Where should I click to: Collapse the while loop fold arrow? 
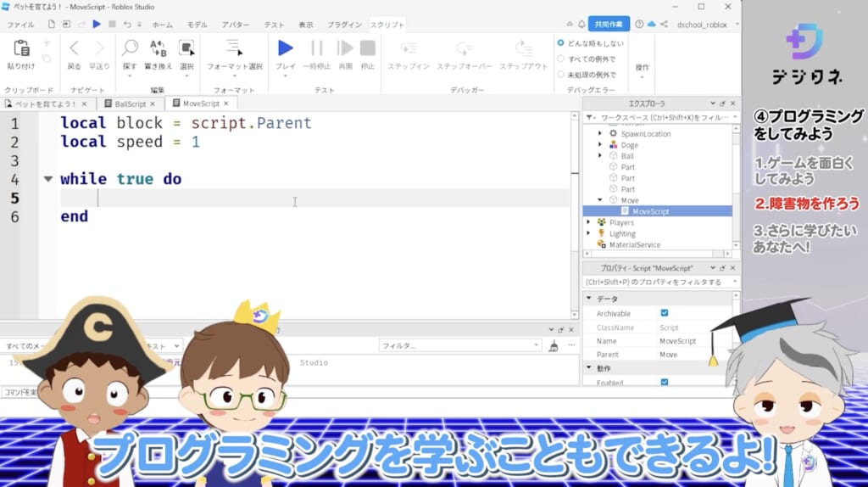click(48, 179)
